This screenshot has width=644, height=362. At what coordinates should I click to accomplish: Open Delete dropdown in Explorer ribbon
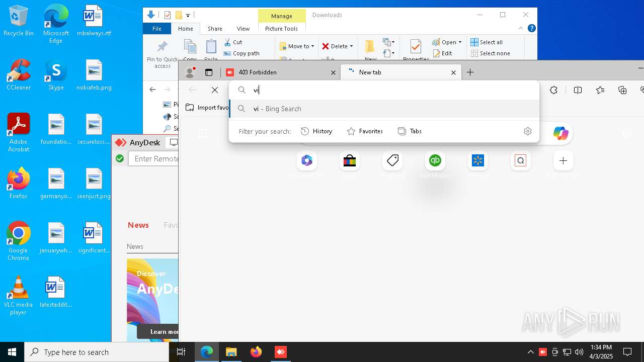tap(337, 46)
